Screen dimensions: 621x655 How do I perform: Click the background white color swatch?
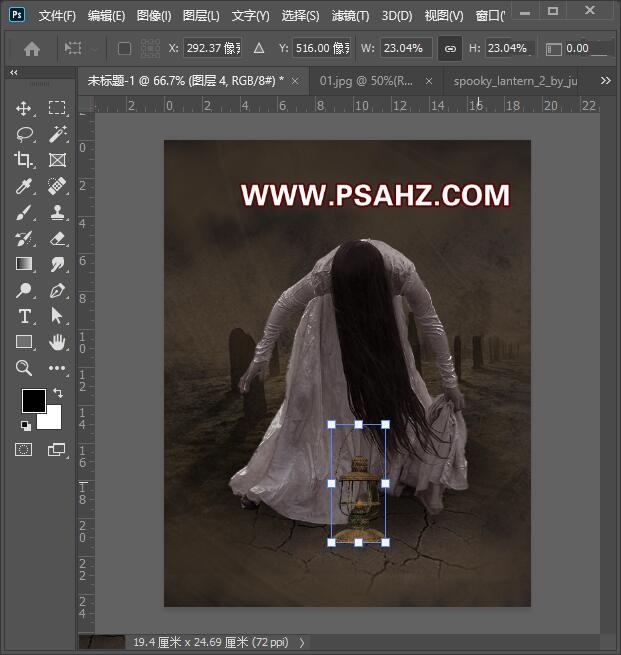click(x=52, y=419)
